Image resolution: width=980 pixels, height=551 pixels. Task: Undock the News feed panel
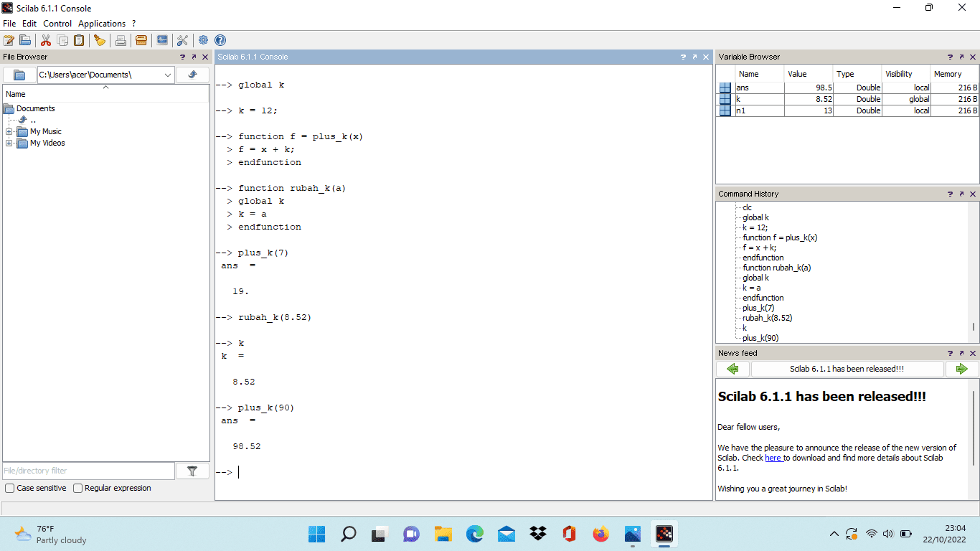pos(961,353)
